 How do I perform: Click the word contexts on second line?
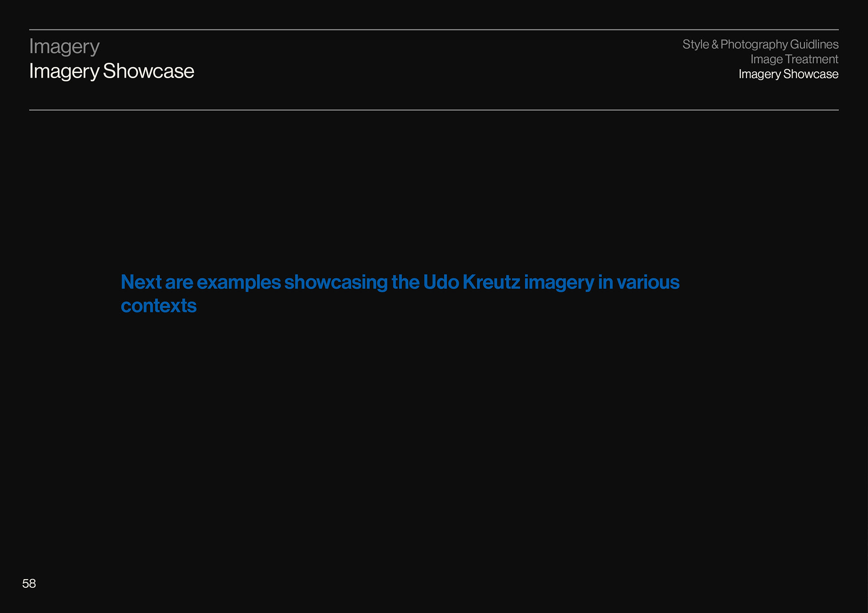159,306
